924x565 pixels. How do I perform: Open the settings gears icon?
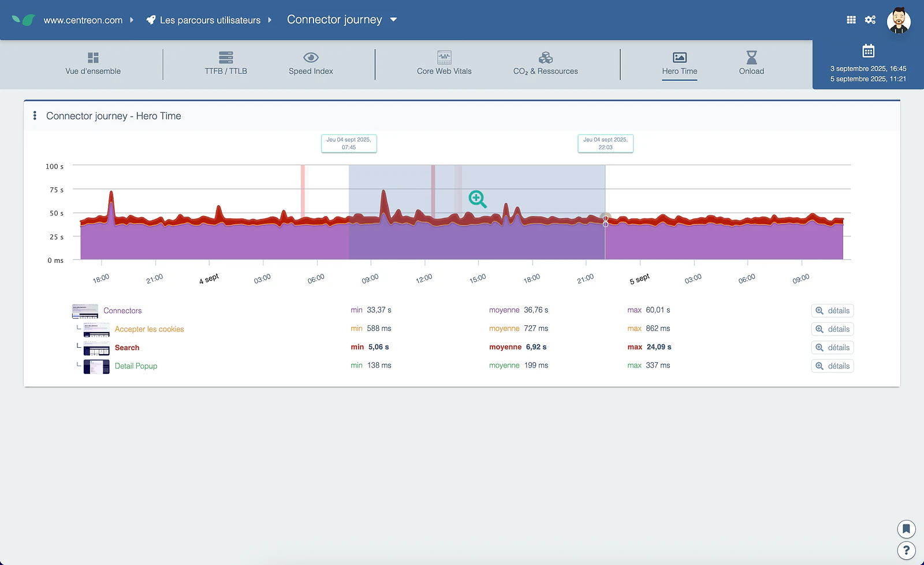point(870,20)
